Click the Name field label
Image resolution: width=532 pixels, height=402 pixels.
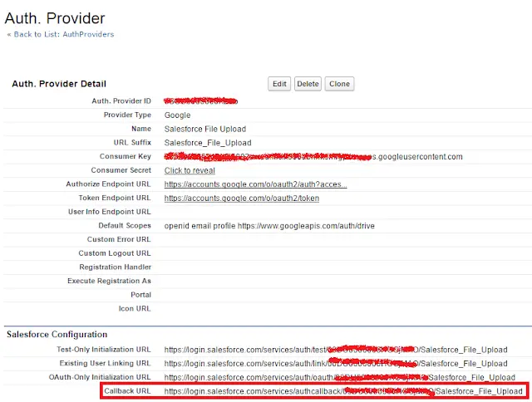pos(141,129)
